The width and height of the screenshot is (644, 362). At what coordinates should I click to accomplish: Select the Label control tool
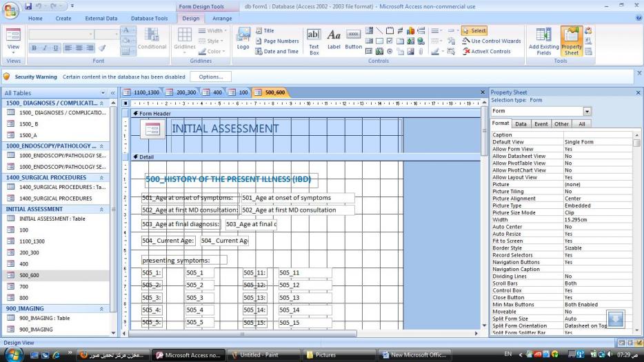tap(334, 40)
